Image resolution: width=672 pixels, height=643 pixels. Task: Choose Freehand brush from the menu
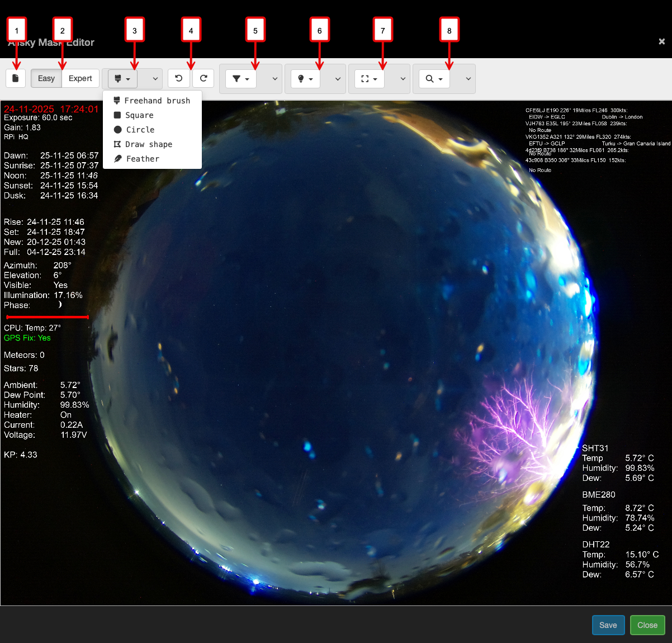(152, 101)
